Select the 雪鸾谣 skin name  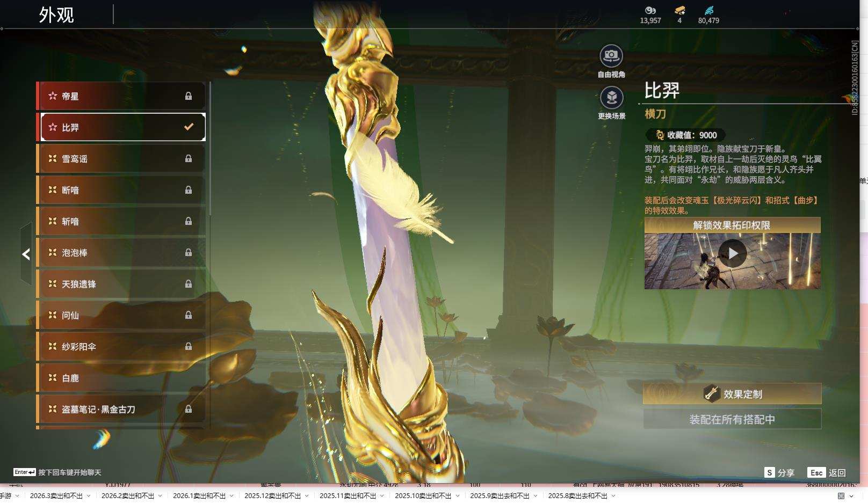pyautogui.click(x=75, y=159)
